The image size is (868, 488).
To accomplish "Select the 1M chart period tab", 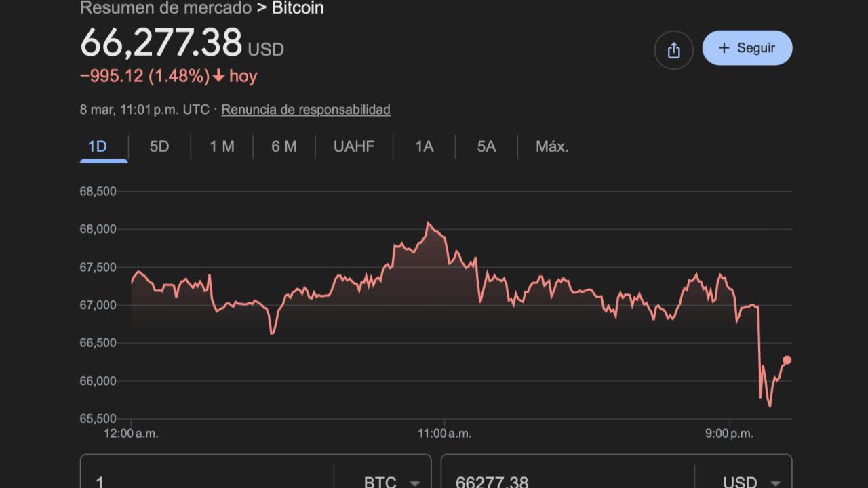I will click(x=220, y=146).
